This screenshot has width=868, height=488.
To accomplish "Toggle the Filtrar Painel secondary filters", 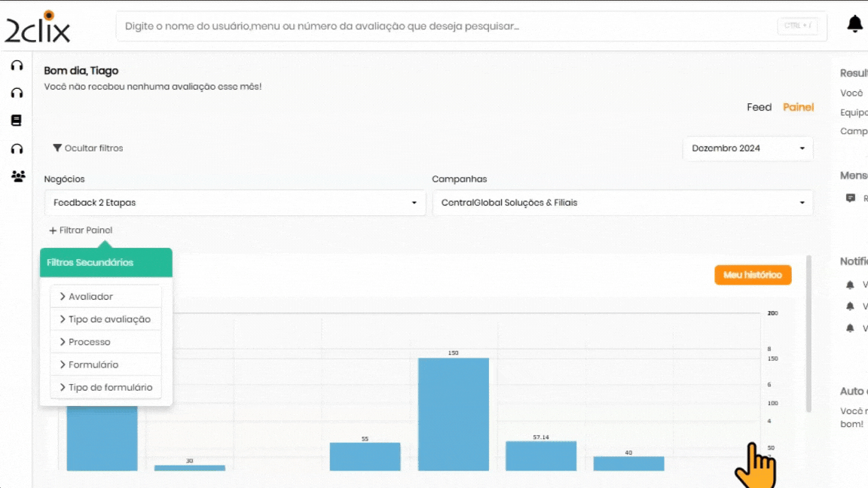I will pos(81,230).
